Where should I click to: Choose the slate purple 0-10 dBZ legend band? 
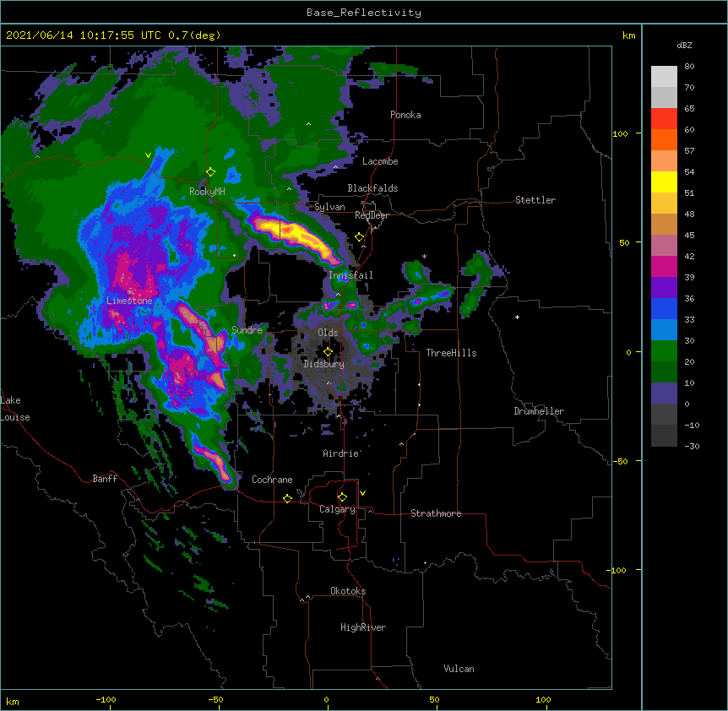[x=664, y=393]
